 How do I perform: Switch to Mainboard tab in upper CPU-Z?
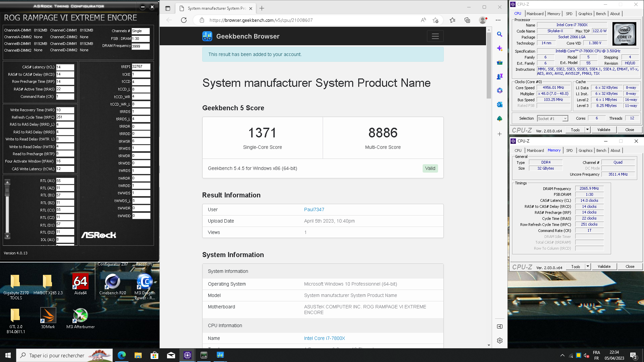tap(535, 14)
